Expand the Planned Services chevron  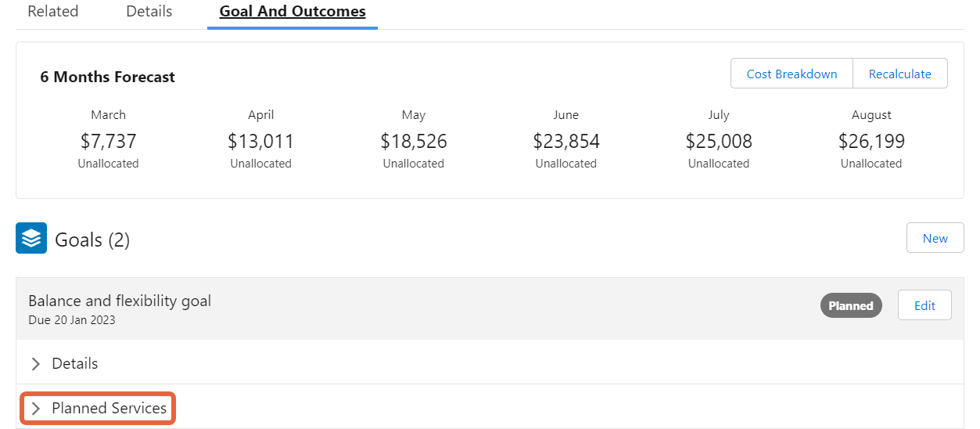pos(35,409)
